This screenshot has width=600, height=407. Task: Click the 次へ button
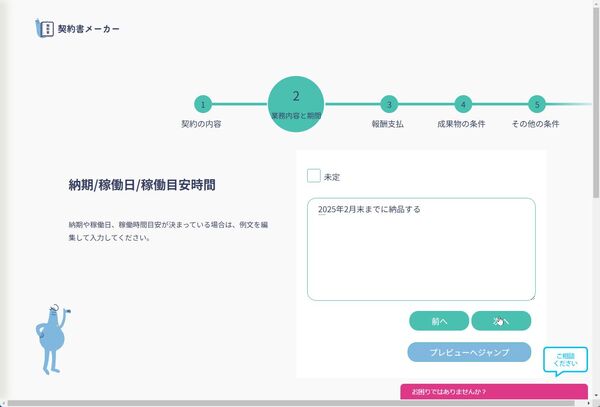(501, 321)
